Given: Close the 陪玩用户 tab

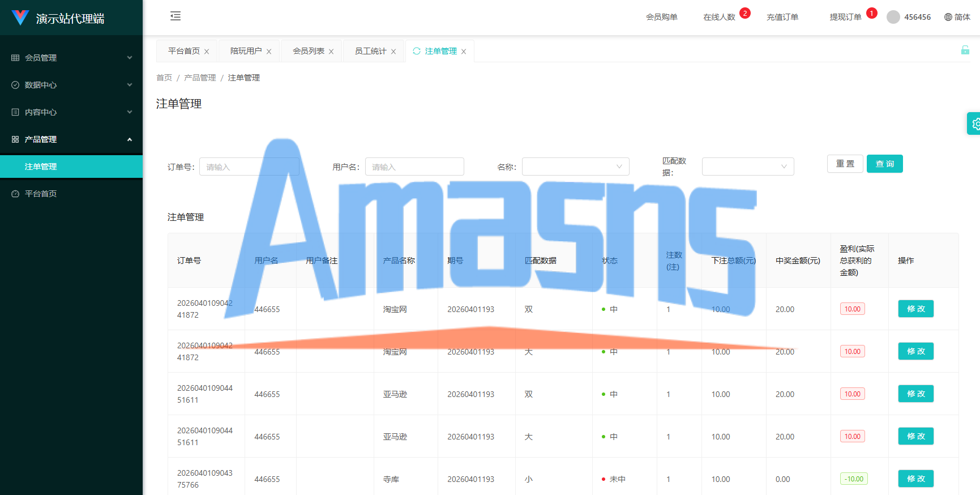Looking at the screenshot, I should click(269, 52).
